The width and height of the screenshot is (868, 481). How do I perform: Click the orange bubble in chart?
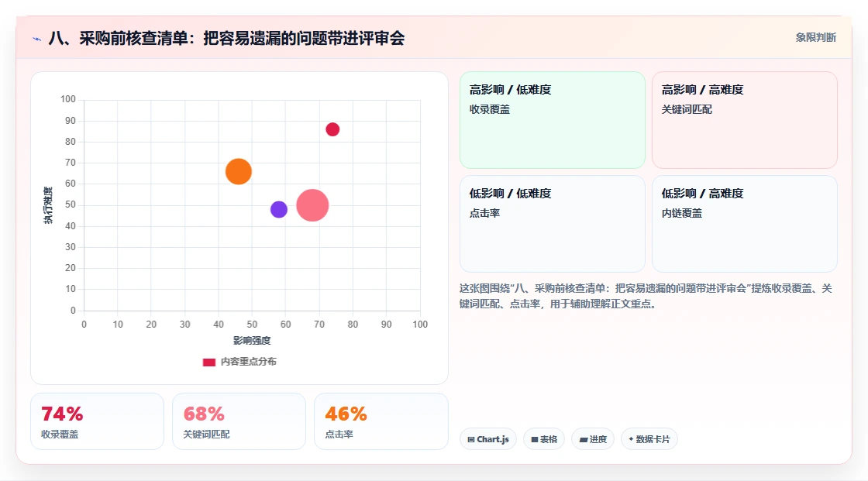pos(239,172)
